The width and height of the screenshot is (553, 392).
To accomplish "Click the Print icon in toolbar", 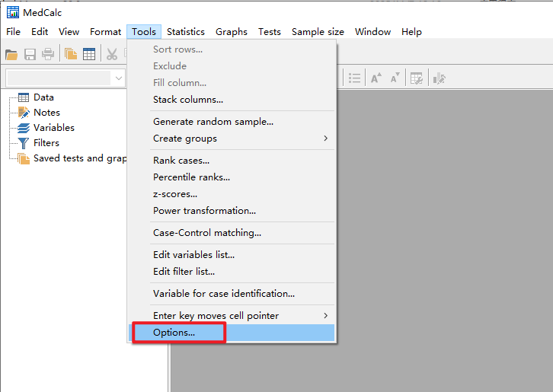I will click(x=48, y=54).
